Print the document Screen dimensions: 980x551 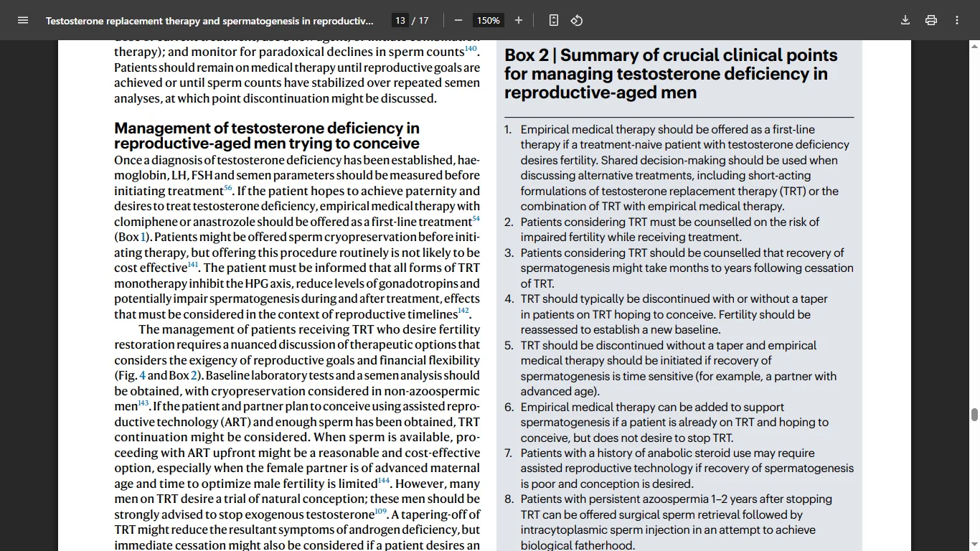point(931,20)
